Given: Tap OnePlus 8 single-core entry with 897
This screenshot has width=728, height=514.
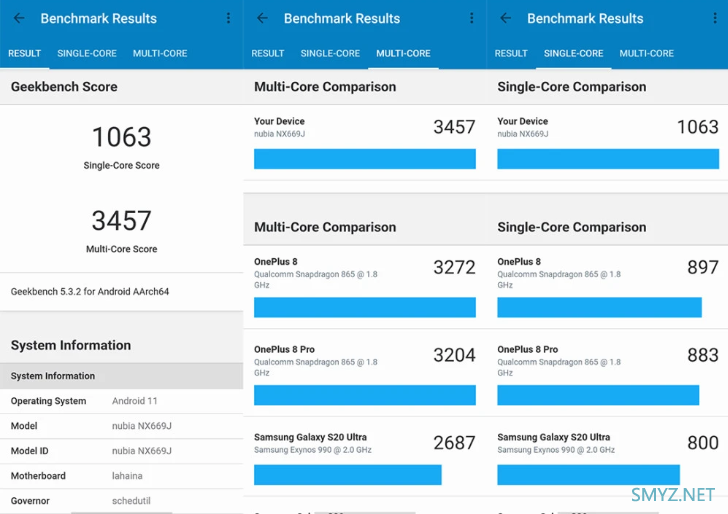Looking at the screenshot, I should pos(607,287).
